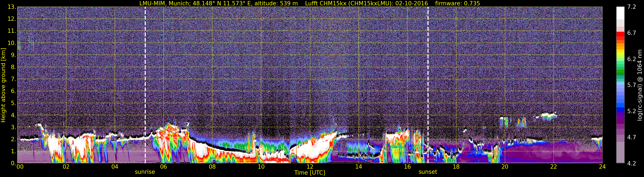Click the 'sunrise' label below the time axis
Image resolution: width=644 pixels, height=177 pixels.
coord(145,172)
